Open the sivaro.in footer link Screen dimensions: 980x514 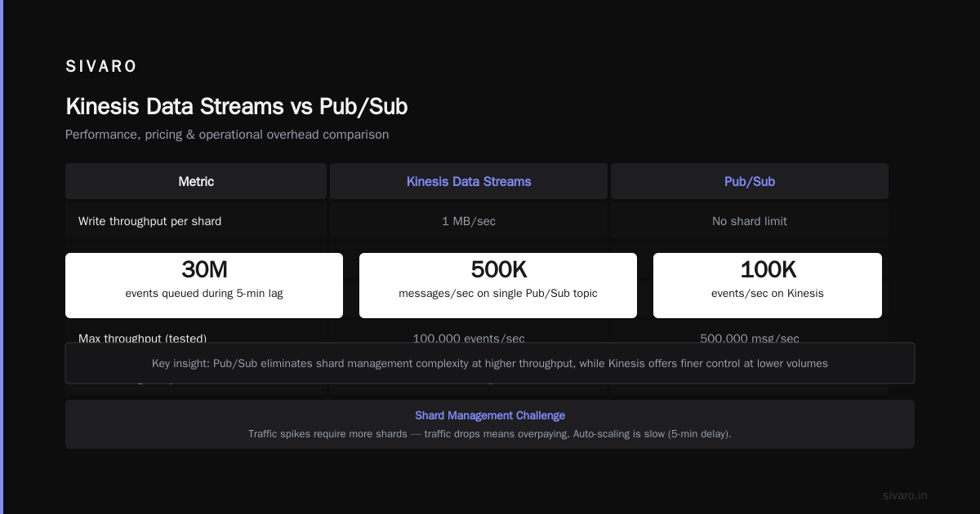point(905,495)
